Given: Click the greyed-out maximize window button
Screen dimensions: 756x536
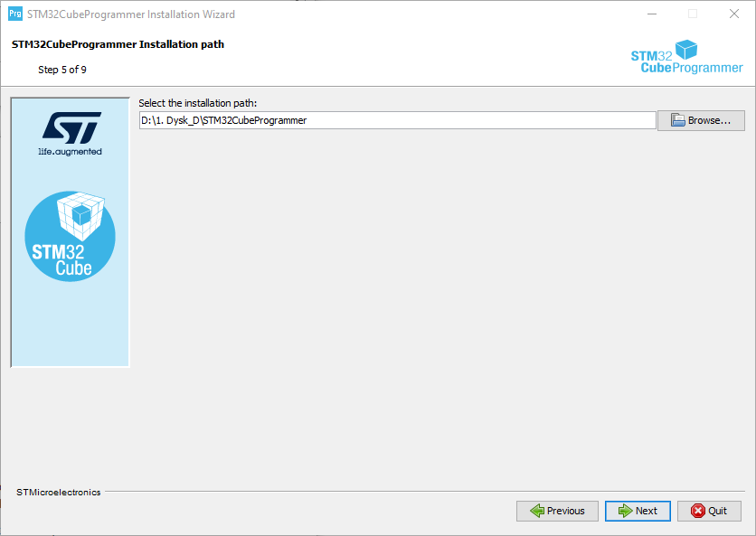Looking at the screenshot, I should pyautogui.click(x=693, y=14).
